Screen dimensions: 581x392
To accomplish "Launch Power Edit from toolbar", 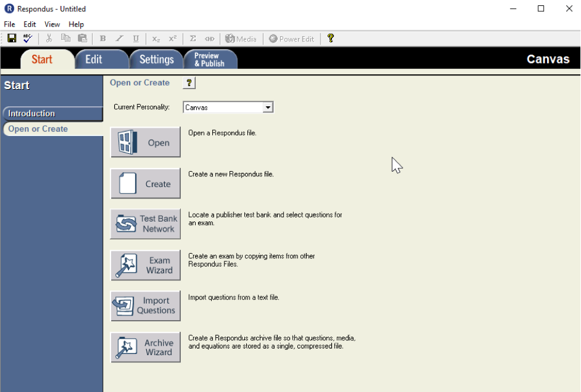I will (291, 39).
